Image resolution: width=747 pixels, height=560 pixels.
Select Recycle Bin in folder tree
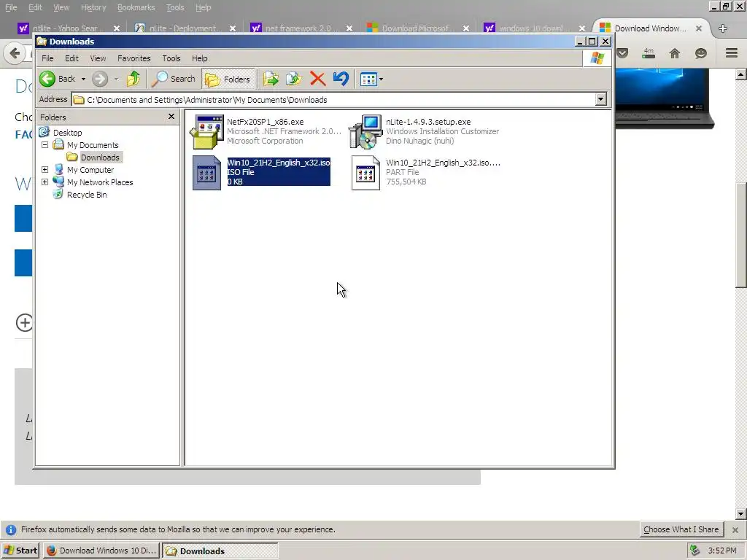87,194
